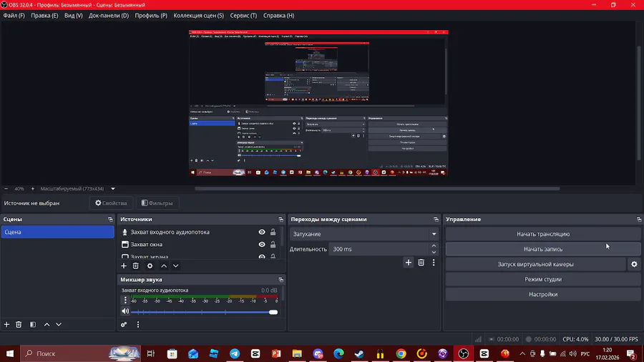Click Начать трансляцию button
This screenshot has width=644, height=362.
(543, 234)
